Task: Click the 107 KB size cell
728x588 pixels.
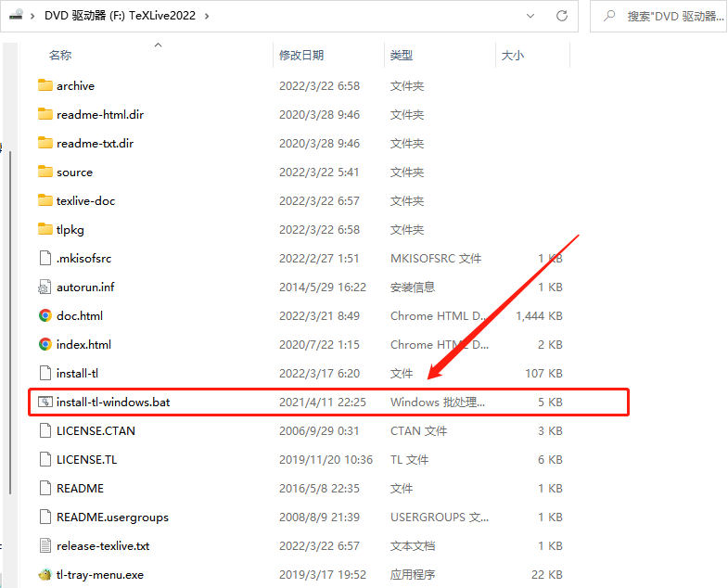Action: coord(543,374)
